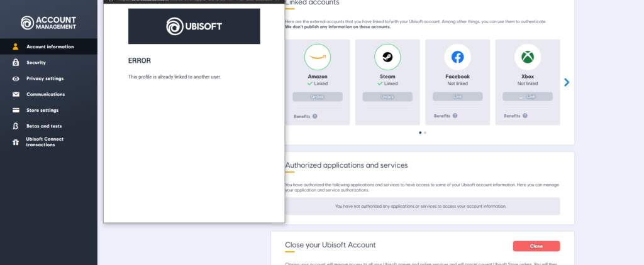Click the Store settings card icon
The width and height of the screenshot is (644, 265).
(x=16, y=110)
